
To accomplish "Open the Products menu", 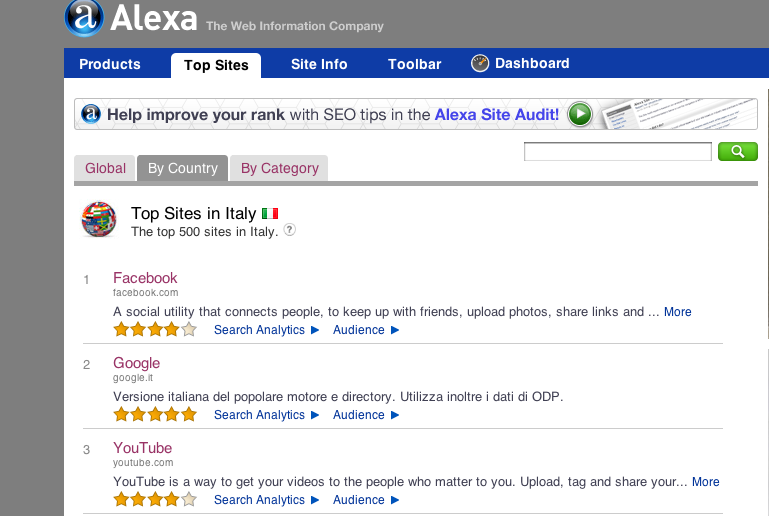I will click(110, 64).
